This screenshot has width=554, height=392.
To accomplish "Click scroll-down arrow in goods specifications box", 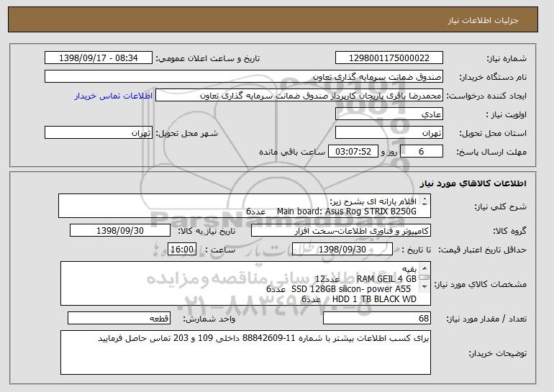I will pyautogui.click(x=424, y=287).
